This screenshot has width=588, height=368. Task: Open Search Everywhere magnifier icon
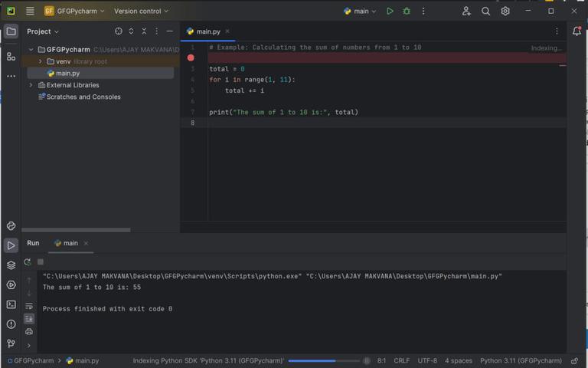pos(485,11)
